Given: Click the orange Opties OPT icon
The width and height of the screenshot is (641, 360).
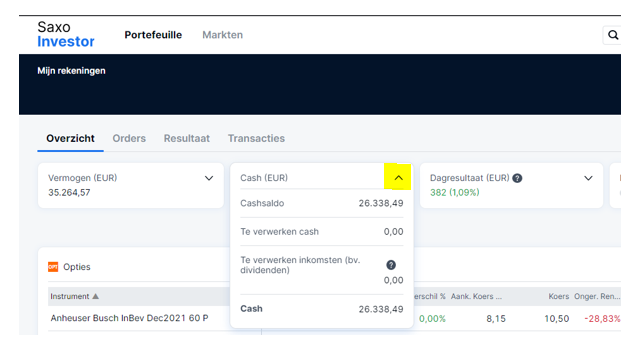Looking at the screenshot, I should click(x=53, y=267).
